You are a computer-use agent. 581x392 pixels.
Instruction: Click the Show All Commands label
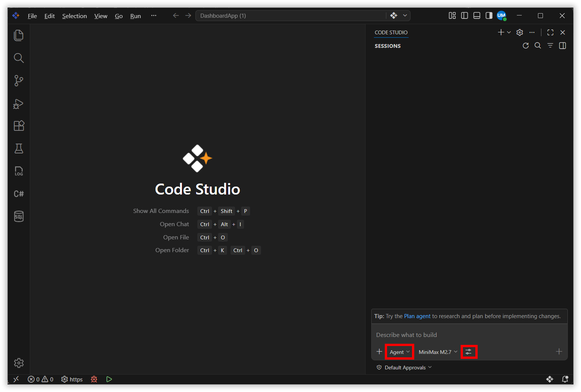tap(161, 211)
